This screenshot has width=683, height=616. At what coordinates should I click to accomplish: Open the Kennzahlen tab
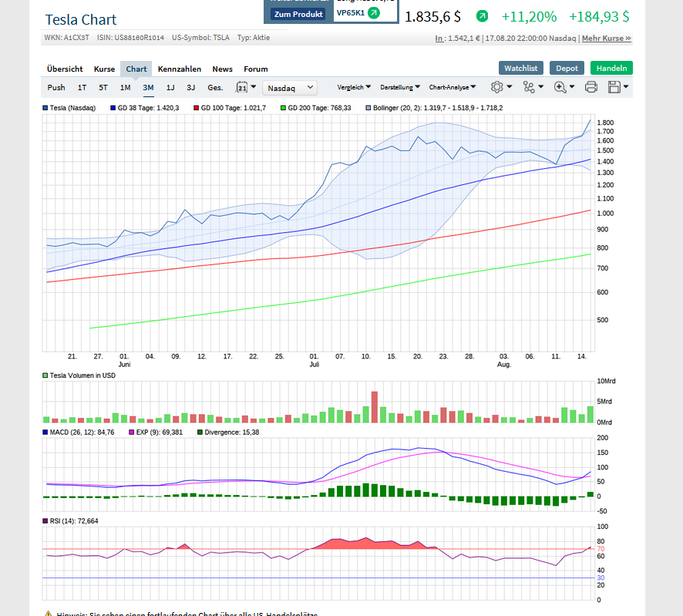[180, 69]
